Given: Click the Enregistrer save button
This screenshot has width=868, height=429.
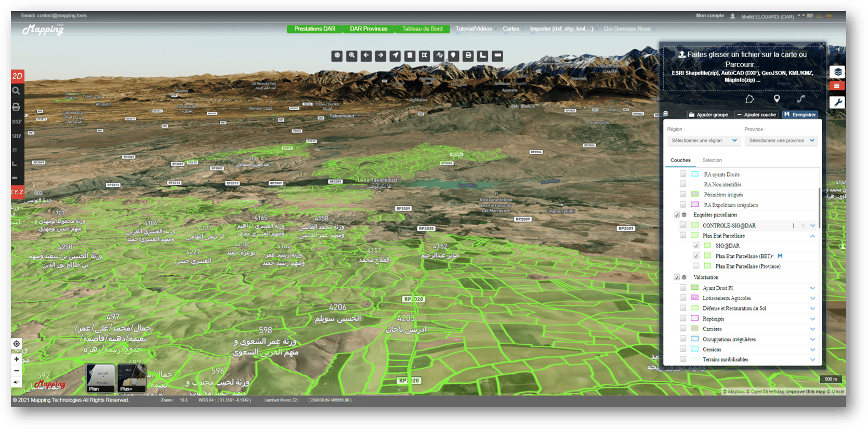Looking at the screenshot, I should [800, 115].
